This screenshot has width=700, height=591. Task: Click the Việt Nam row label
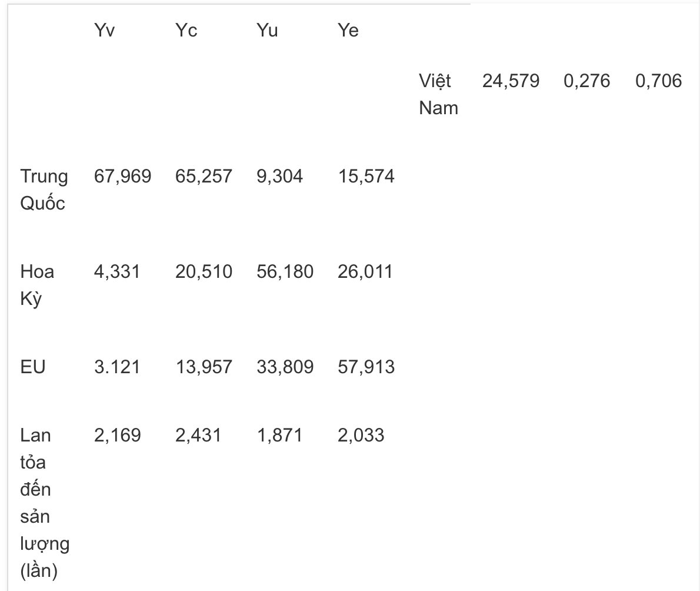point(438,94)
